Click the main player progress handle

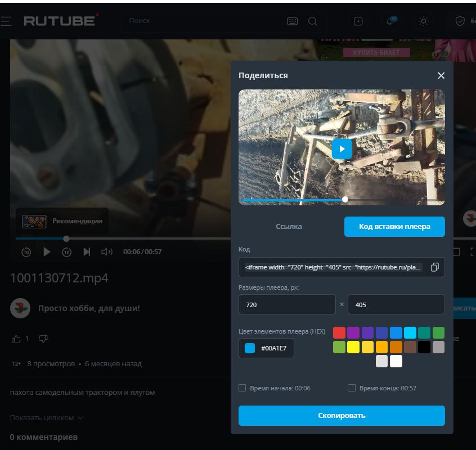point(66,239)
